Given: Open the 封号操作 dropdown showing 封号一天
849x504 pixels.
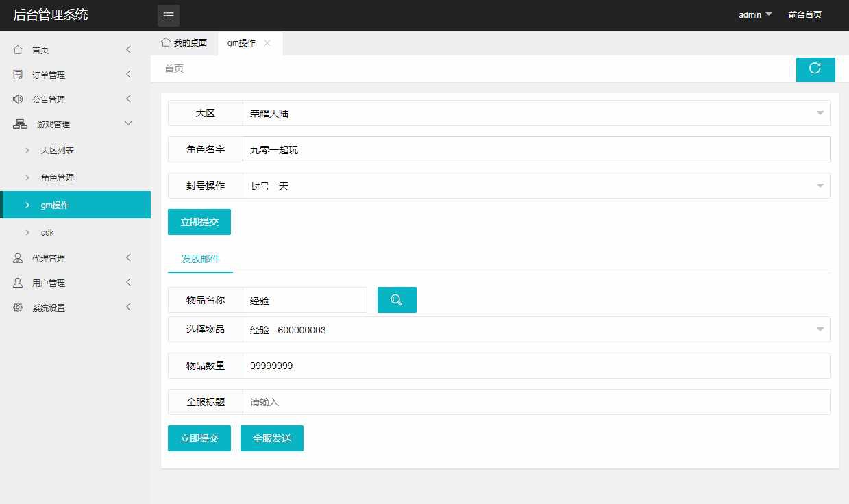Looking at the screenshot, I should pyautogui.click(x=537, y=186).
